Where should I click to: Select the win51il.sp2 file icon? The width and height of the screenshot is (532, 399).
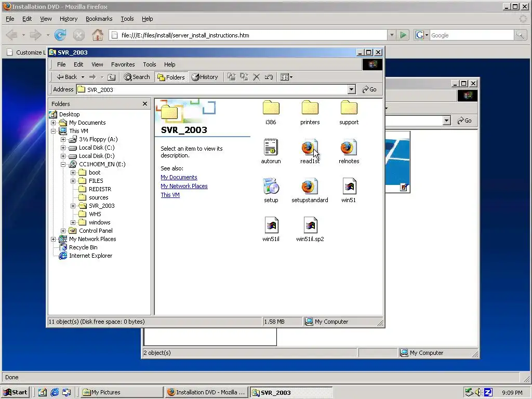(310, 225)
